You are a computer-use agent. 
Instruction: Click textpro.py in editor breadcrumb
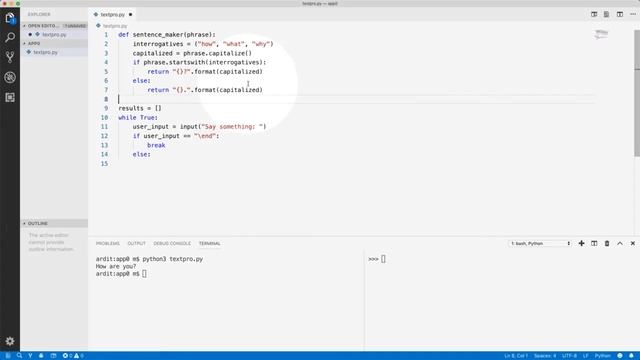click(x=115, y=26)
